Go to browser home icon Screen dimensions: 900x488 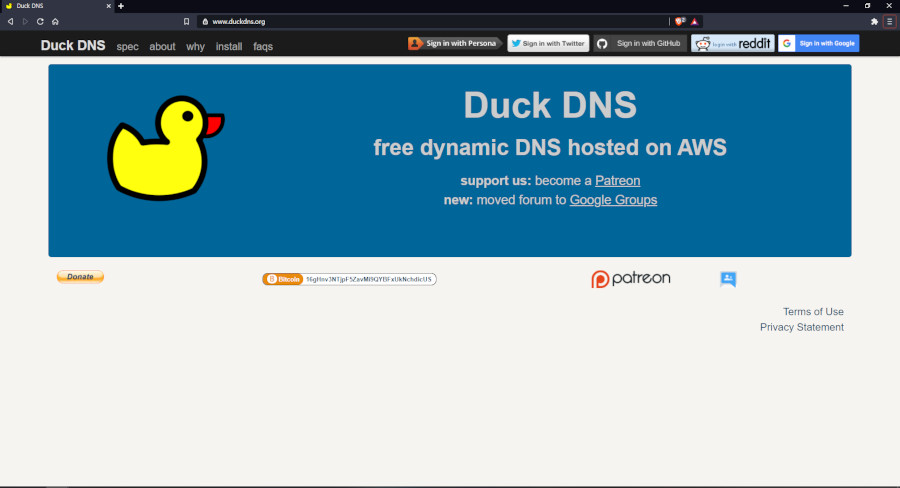pos(55,22)
